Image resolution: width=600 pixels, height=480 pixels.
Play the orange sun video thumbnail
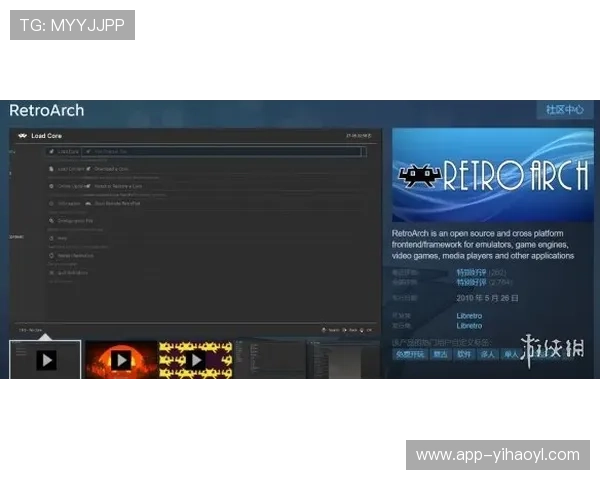(121, 360)
